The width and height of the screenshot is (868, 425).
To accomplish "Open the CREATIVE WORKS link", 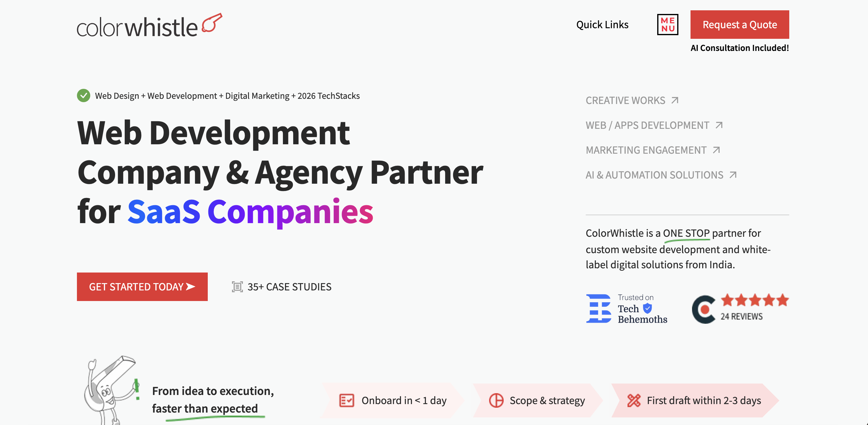I will tap(625, 101).
